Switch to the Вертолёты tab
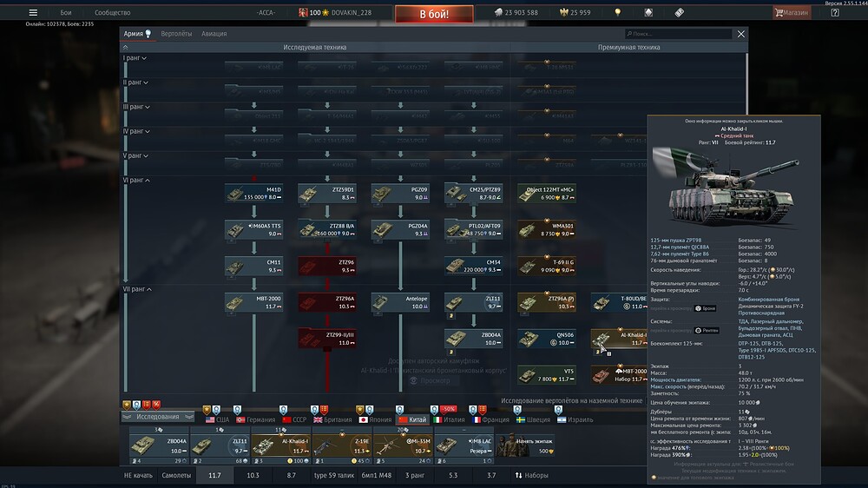The width and height of the screenshot is (868, 488). click(176, 34)
